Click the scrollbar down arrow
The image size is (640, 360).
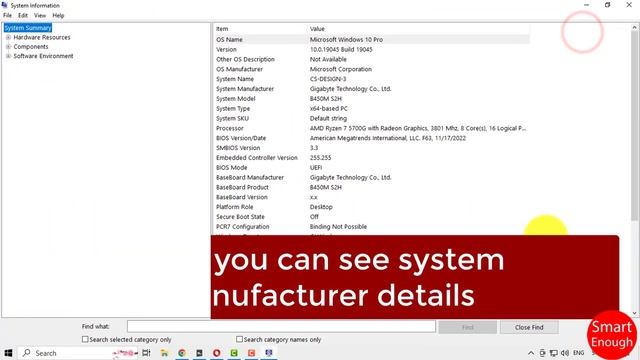tap(634, 313)
